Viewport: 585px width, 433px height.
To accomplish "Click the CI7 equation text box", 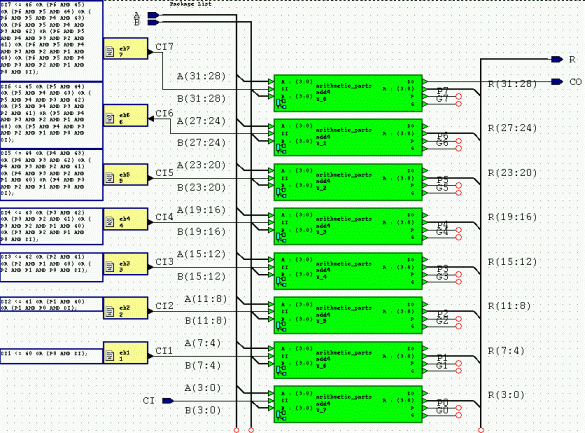I will (x=51, y=41).
